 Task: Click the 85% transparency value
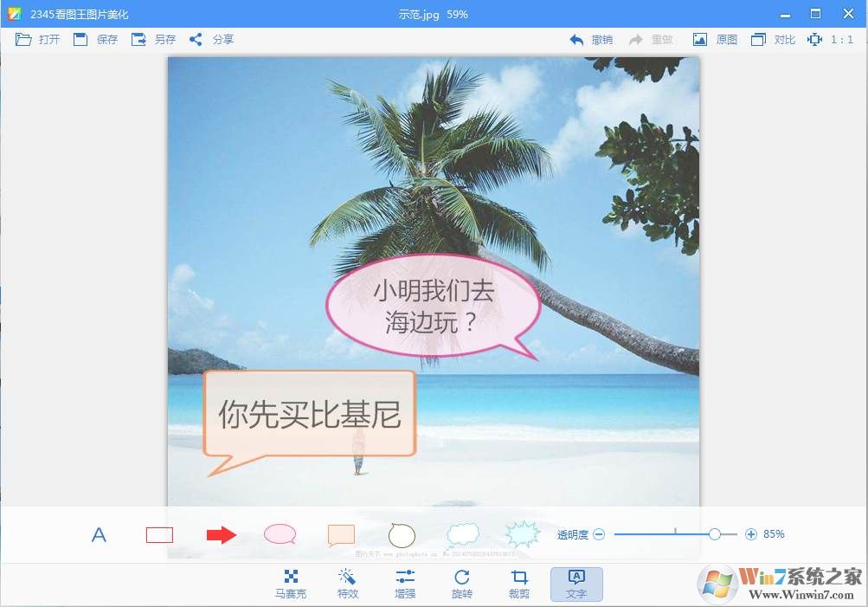click(x=774, y=534)
